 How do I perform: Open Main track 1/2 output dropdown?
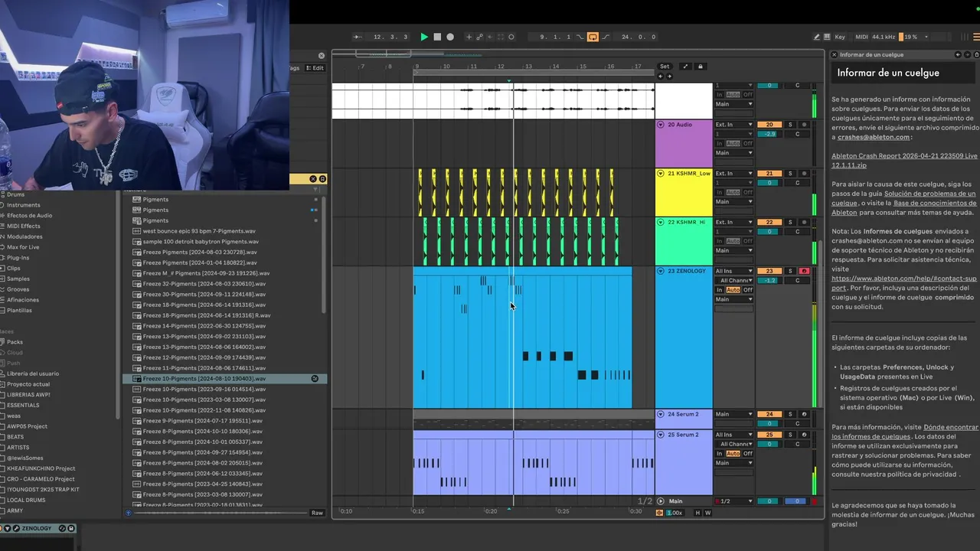pos(733,501)
